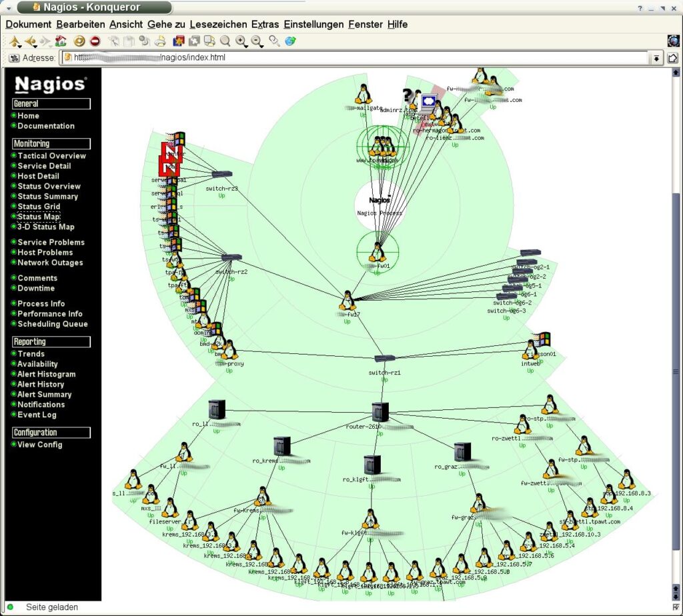Open the Einstellungen menu

pyautogui.click(x=313, y=24)
